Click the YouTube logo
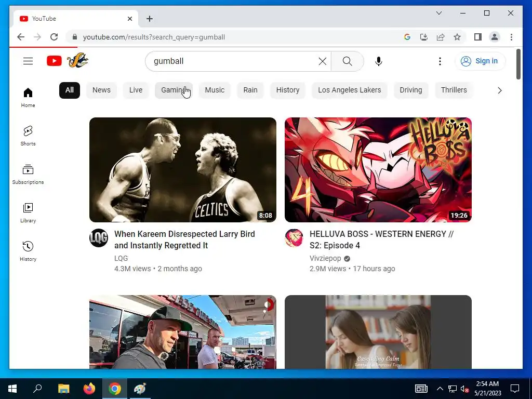 coord(54,61)
